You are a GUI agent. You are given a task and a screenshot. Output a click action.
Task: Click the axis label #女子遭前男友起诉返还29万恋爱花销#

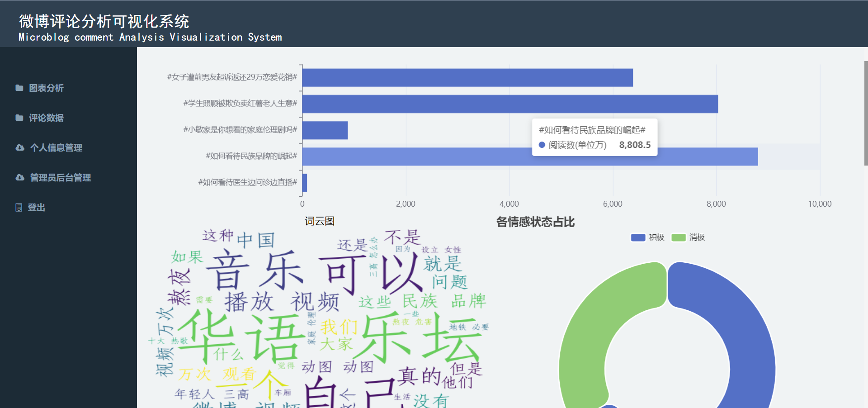(x=232, y=77)
